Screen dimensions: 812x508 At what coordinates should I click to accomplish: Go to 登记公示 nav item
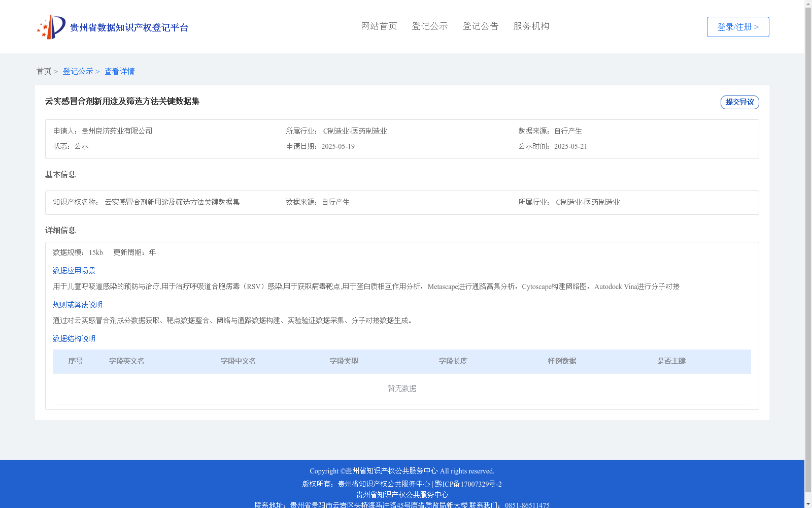point(430,26)
